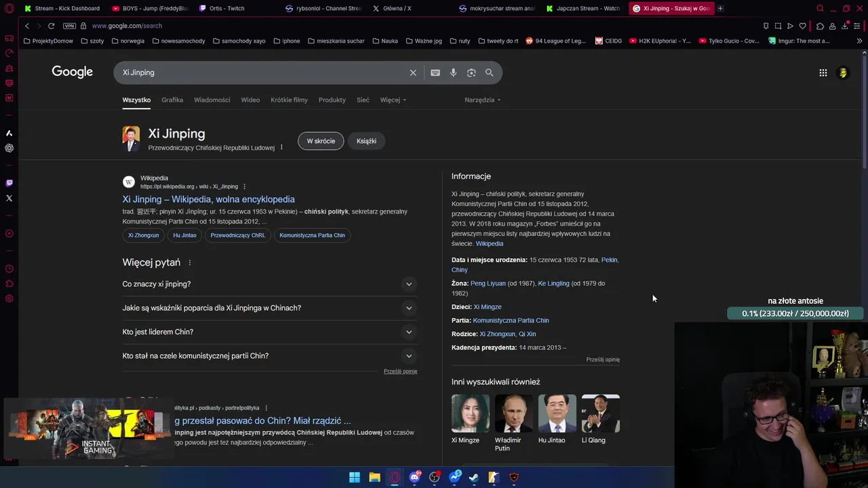
Task: Click the magnifier search button in search bar
Action: pyautogui.click(x=489, y=73)
